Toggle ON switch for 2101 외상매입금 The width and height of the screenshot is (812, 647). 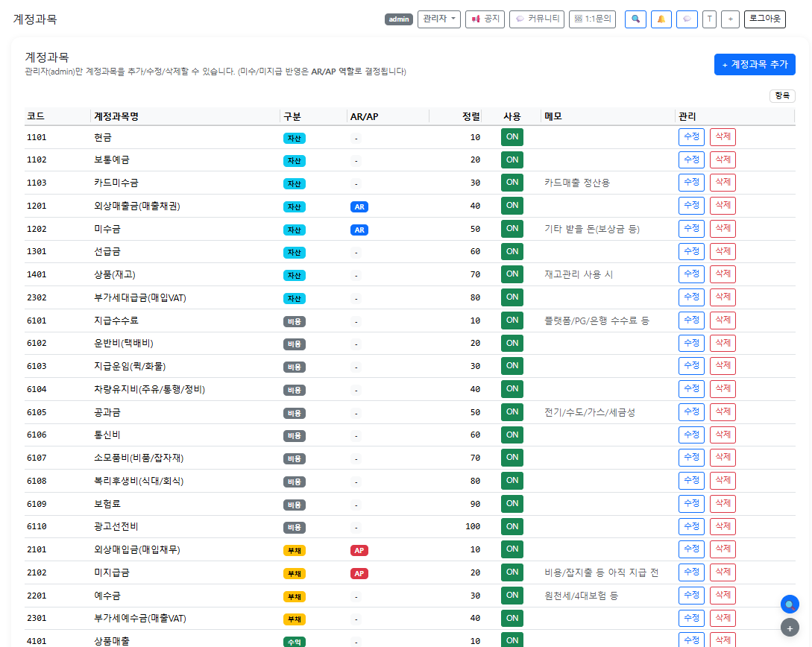pyautogui.click(x=512, y=549)
